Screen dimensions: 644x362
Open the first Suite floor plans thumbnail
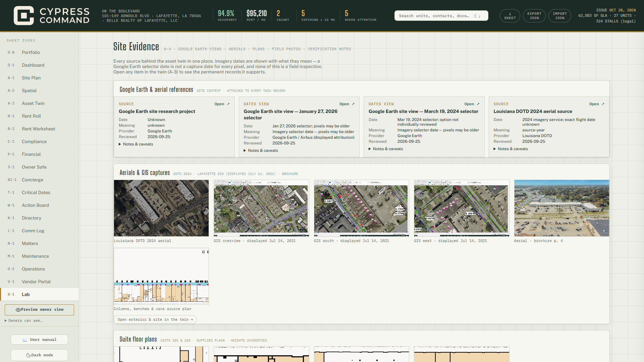point(161,354)
